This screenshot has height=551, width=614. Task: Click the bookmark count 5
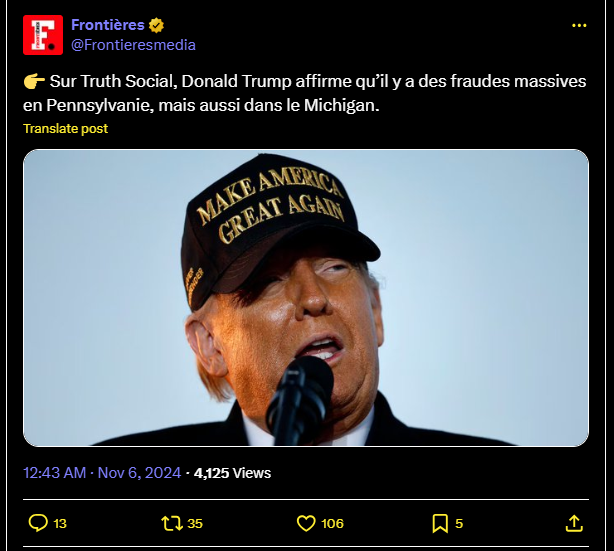click(459, 523)
